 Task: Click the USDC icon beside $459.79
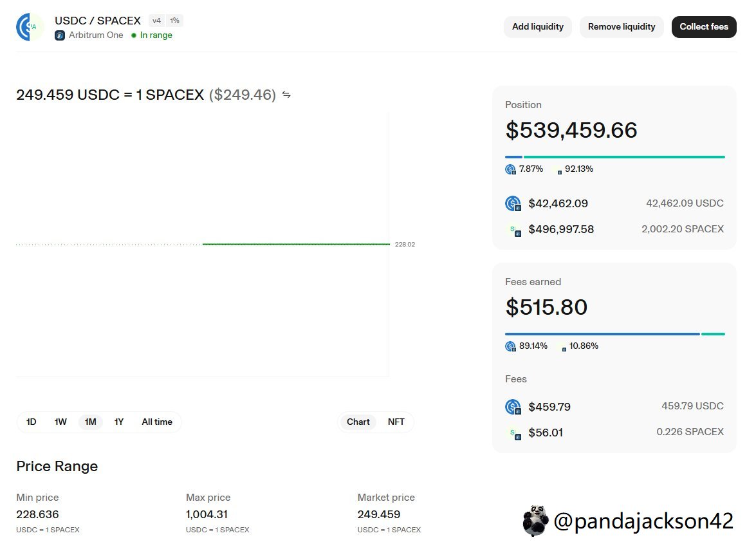pyautogui.click(x=513, y=407)
